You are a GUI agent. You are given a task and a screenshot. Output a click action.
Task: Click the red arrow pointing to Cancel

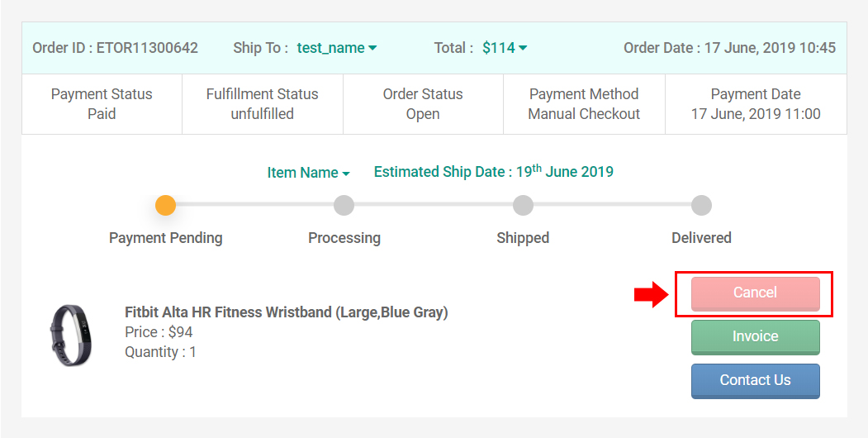click(650, 294)
